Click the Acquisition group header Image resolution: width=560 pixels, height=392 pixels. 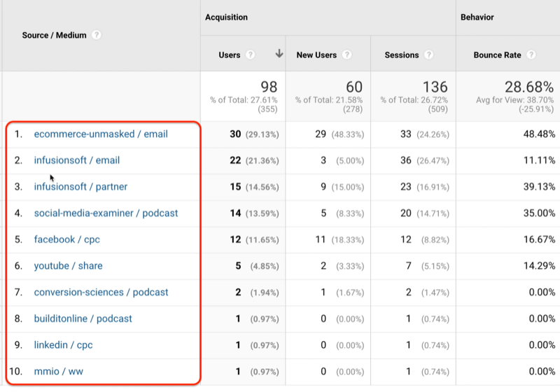[226, 17]
